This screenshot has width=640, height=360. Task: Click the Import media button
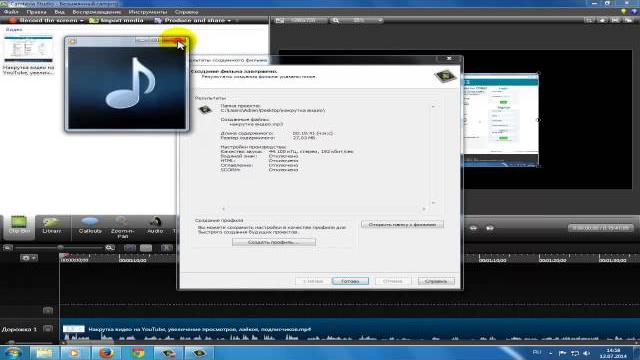(x=117, y=20)
